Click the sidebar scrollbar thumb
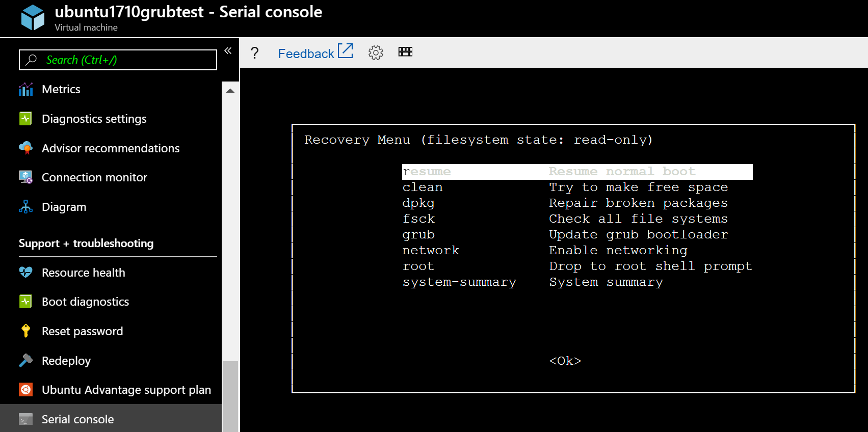This screenshot has height=432, width=868. point(230,396)
